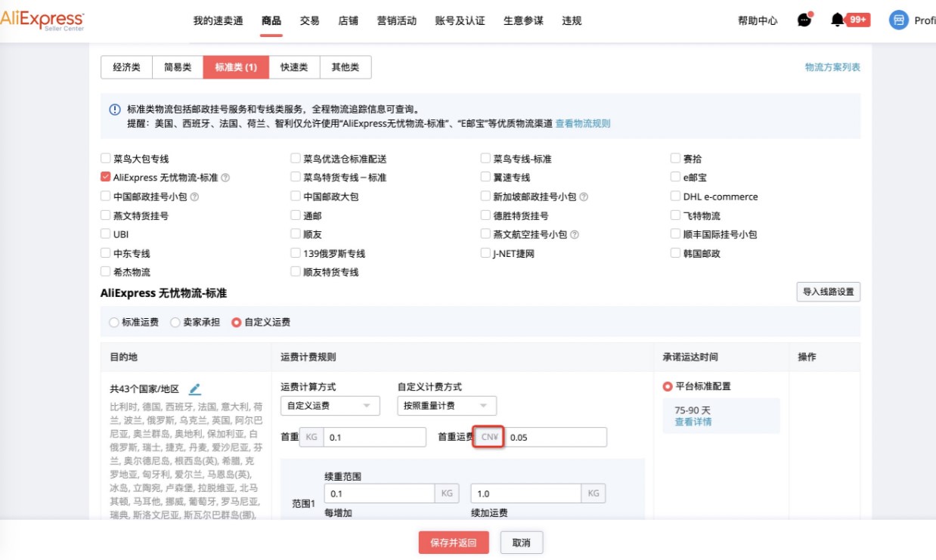Open the notifications bell icon
The image size is (936, 560).
[x=837, y=20]
